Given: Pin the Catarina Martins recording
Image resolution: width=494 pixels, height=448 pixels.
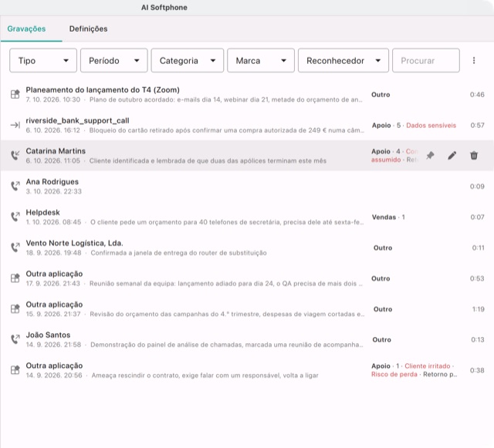Looking at the screenshot, I should (430, 155).
